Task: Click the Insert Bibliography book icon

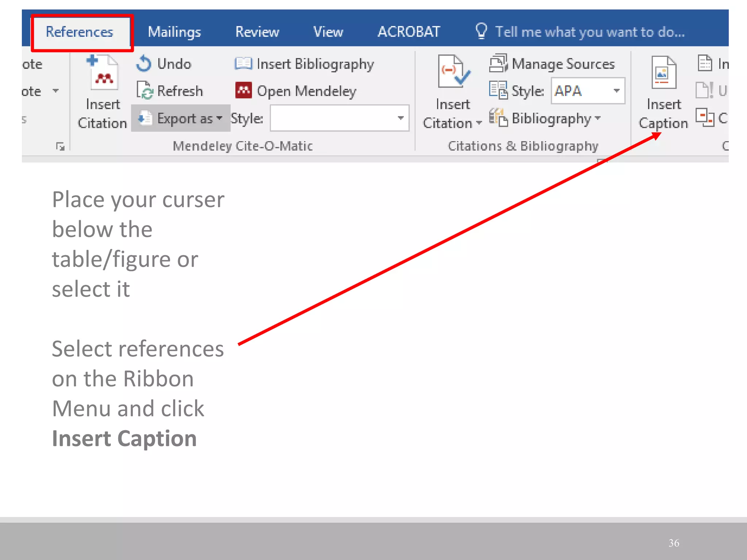Action: click(243, 63)
